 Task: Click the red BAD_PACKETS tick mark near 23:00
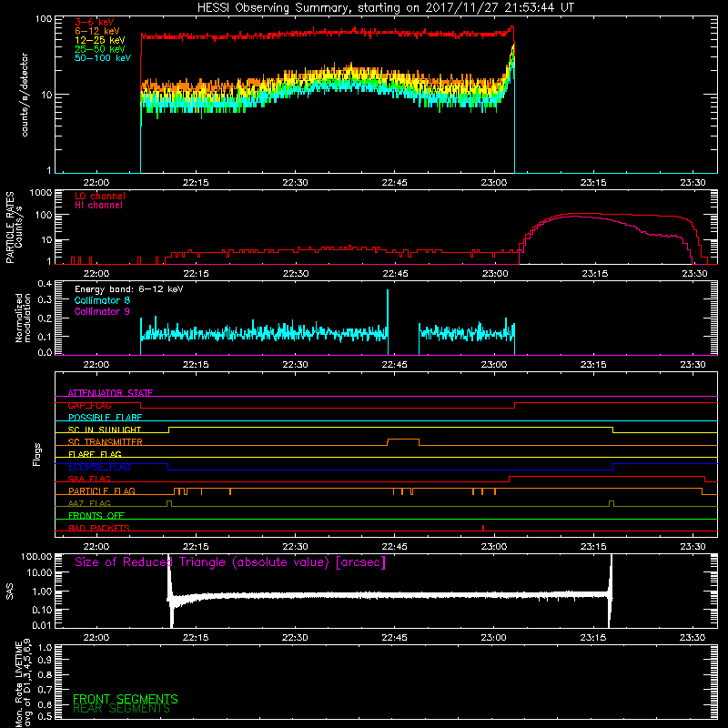(x=483, y=528)
